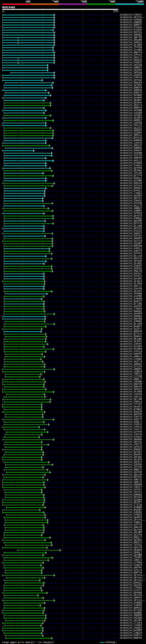The width and height of the screenshot is (146, 644).
Task: Open hit UniRef100_A9RDJ6
Action: [x=131, y=356]
